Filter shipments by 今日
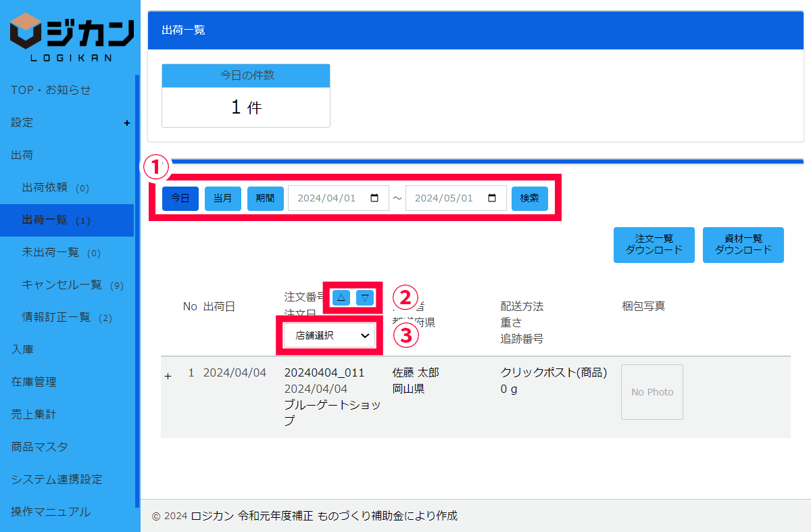This screenshot has height=532, width=811. click(x=180, y=198)
